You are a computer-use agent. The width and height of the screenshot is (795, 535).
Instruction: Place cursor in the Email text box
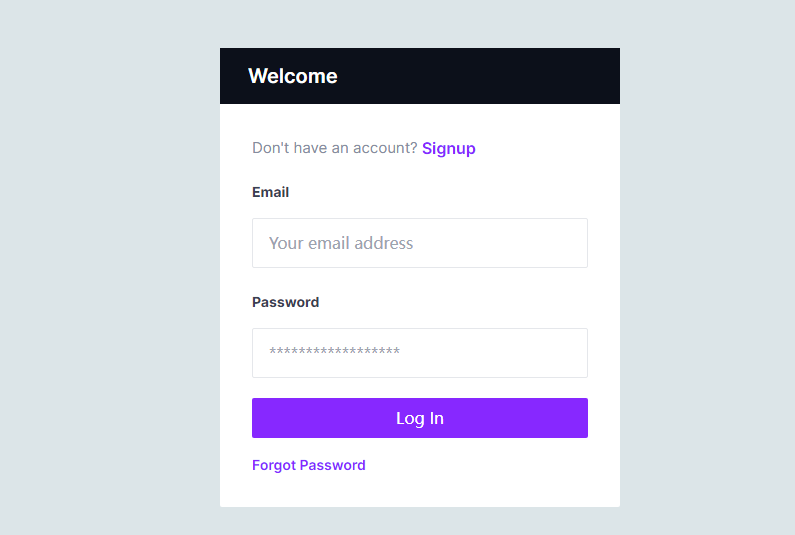420,243
